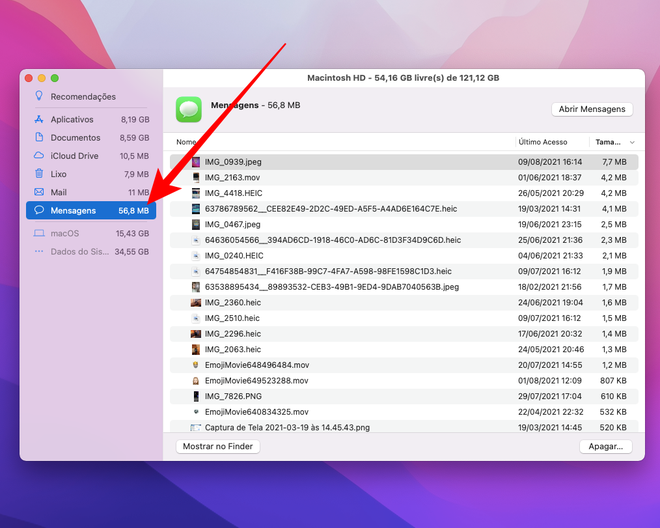
Task: Click the Mail envelope icon
Action: tap(39, 192)
